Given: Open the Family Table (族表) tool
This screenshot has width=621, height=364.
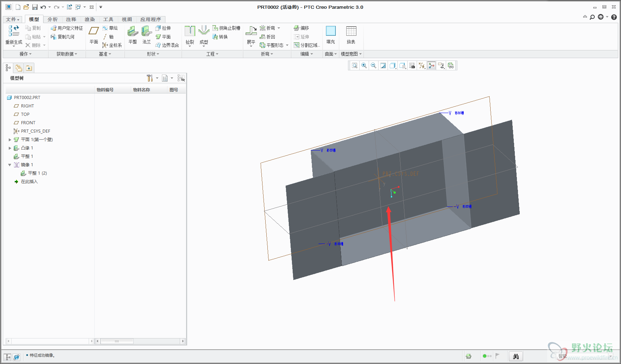Looking at the screenshot, I should (x=351, y=35).
